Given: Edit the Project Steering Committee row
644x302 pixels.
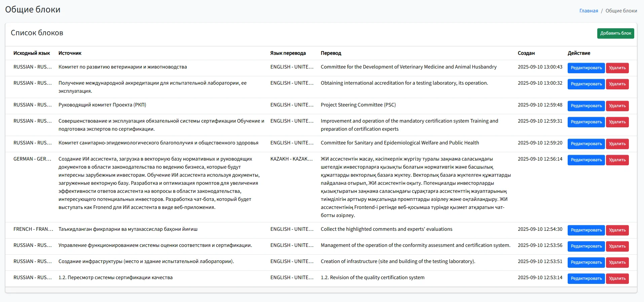Looking at the screenshot, I should (x=586, y=106).
